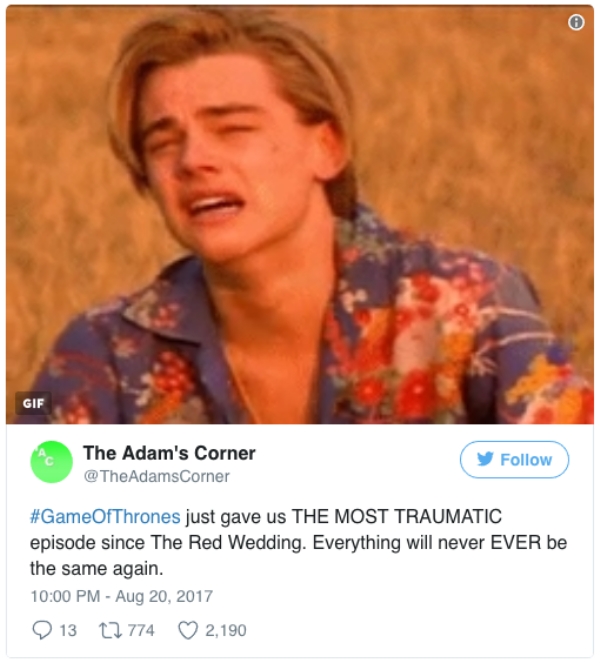The height and width of the screenshot is (669, 600).
Task: Open the tweet timestamp Aug 20, 2017
Action: [164, 596]
